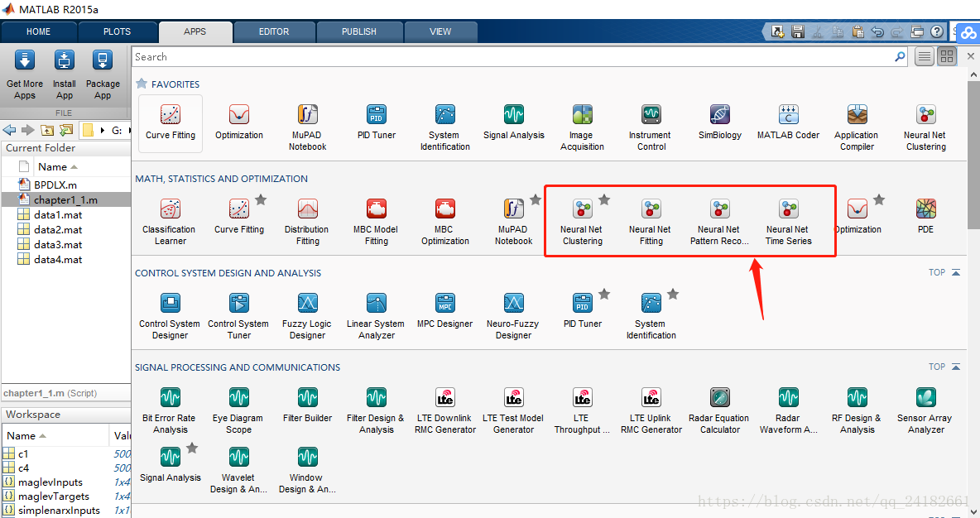Screen dimensions: 980x518
Task: Open LTE Downlink RMC Generator app
Action: (x=445, y=411)
